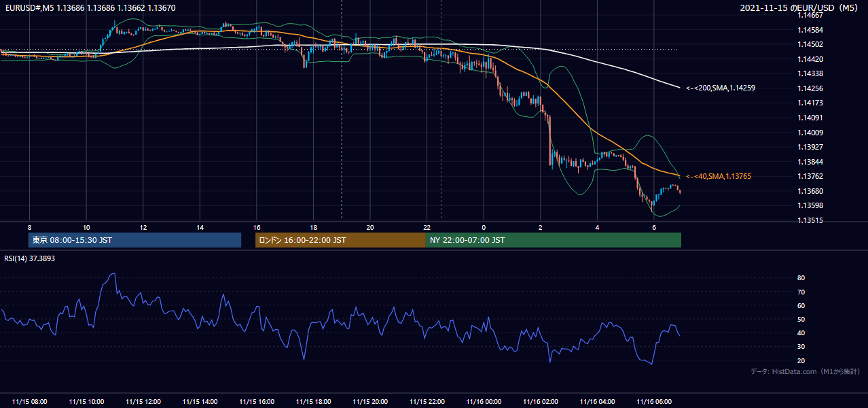
Task: Click hour marker 12 under the price chart
Action: 143,227
